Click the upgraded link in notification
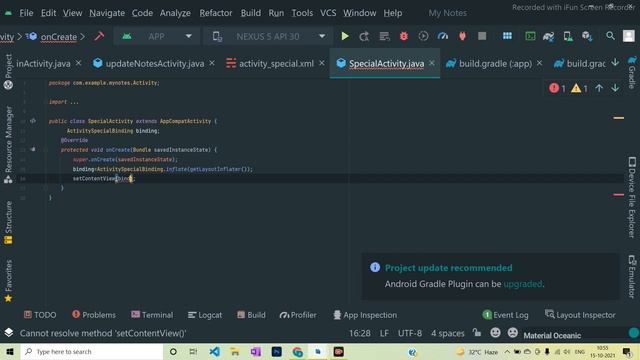Image resolution: width=640 pixels, height=360 pixels. tap(523, 284)
